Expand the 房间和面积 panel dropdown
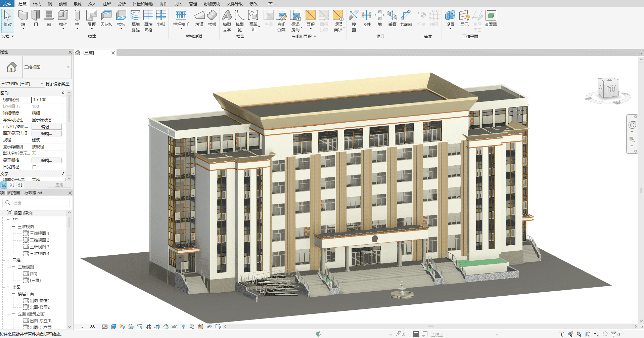This screenshot has width=644, height=338. [x=315, y=36]
